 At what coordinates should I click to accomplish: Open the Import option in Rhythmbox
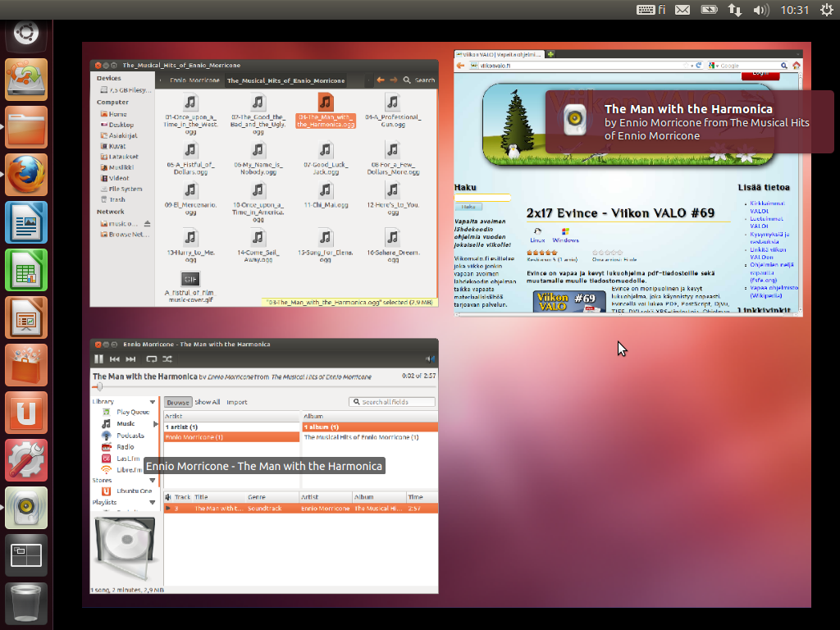coord(237,402)
